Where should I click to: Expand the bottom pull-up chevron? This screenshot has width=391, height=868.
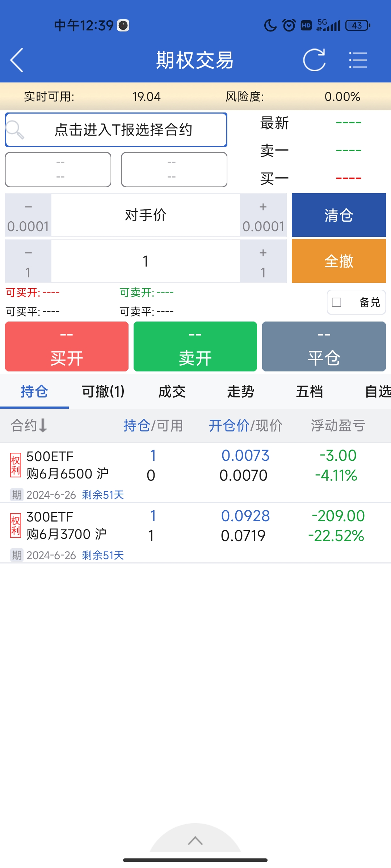pyautogui.click(x=195, y=841)
